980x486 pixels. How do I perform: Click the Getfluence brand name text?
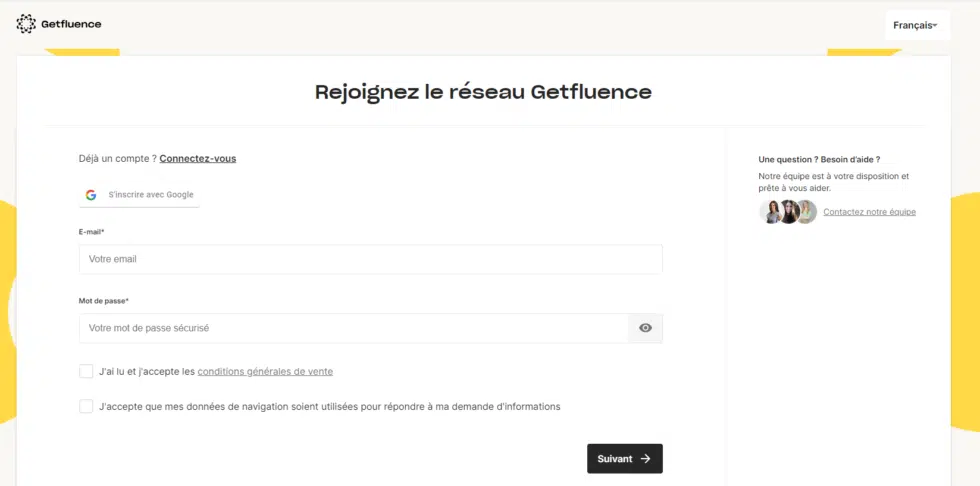click(x=71, y=24)
